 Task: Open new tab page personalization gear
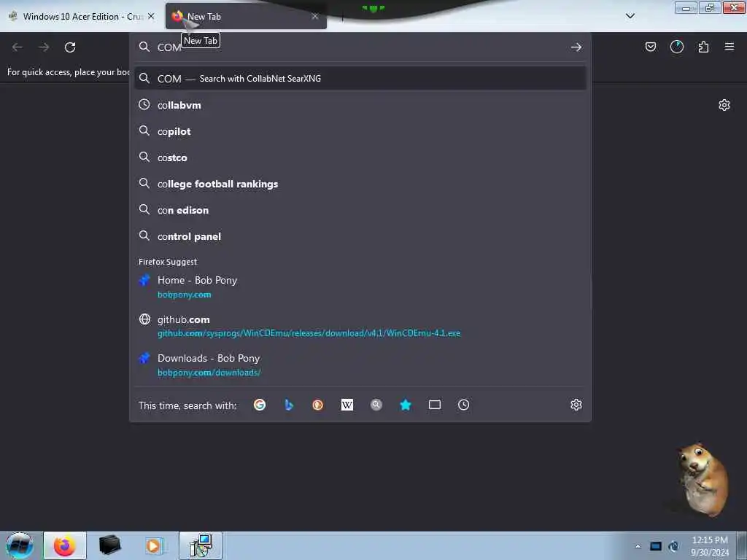tap(724, 105)
